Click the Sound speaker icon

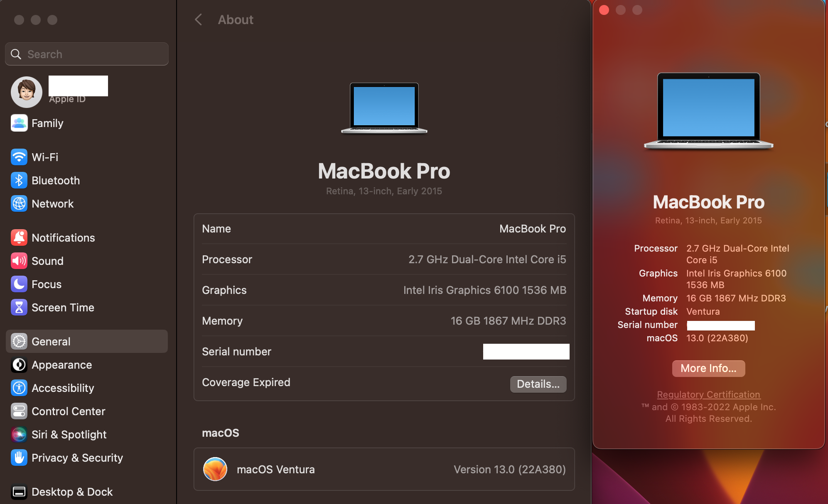(19, 261)
